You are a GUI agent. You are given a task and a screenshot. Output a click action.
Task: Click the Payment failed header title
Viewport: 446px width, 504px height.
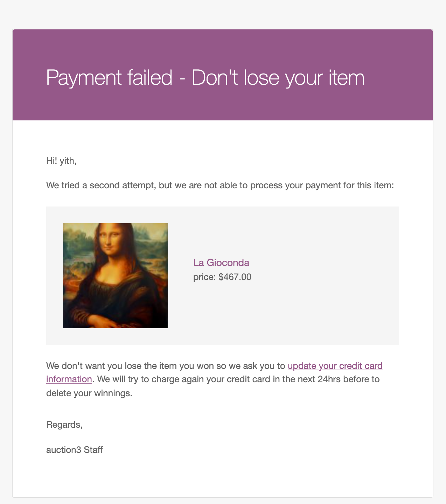pos(205,77)
